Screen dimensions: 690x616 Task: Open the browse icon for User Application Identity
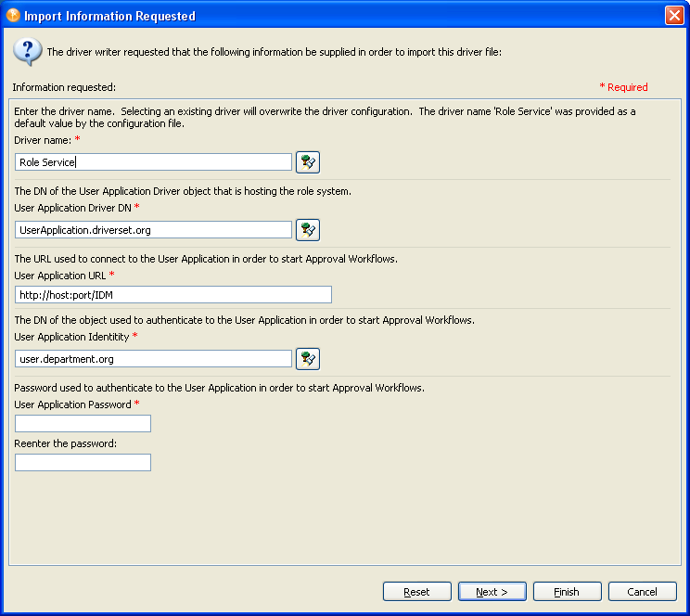[308, 358]
